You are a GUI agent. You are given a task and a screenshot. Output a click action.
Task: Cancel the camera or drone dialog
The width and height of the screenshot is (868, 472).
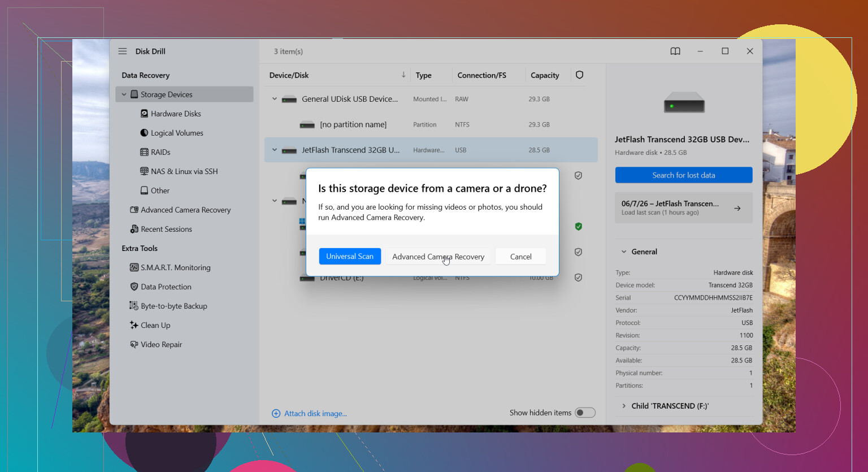520,256
